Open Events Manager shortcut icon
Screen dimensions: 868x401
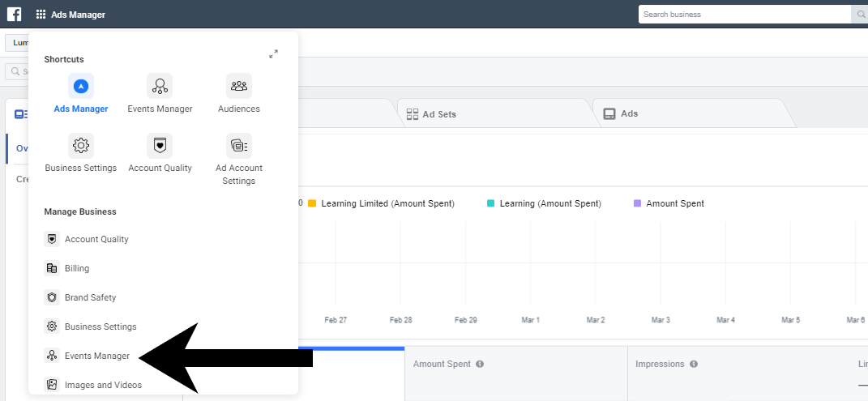160,86
